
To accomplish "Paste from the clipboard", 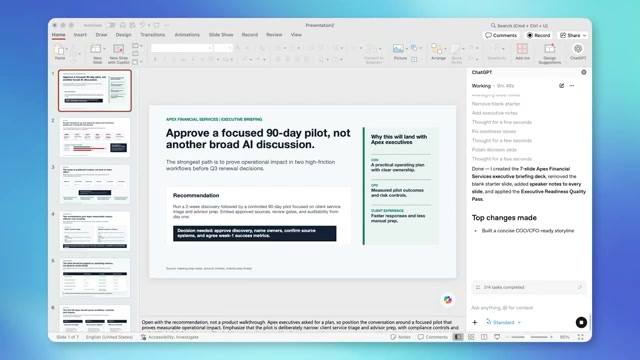I will [x=60, y=52].
